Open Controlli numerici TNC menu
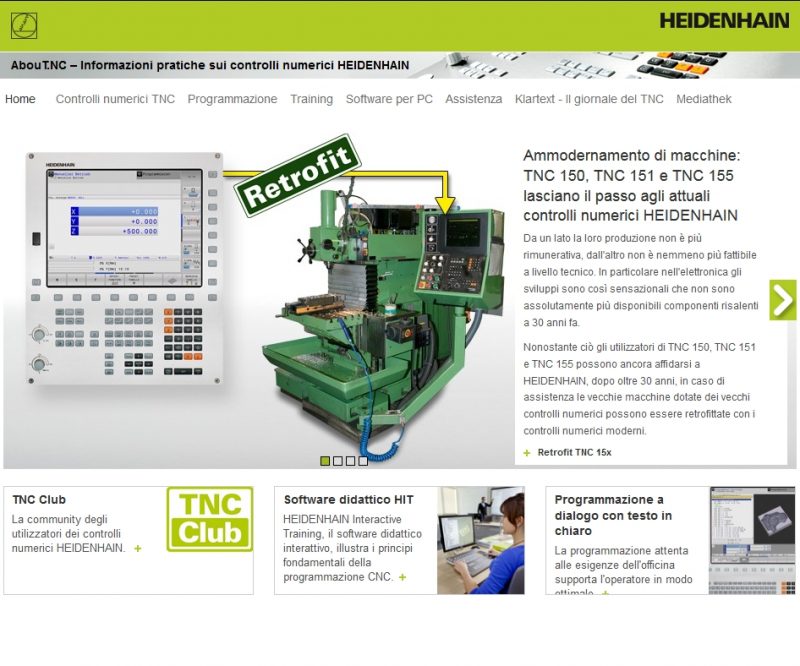 [x=115, y=99]
